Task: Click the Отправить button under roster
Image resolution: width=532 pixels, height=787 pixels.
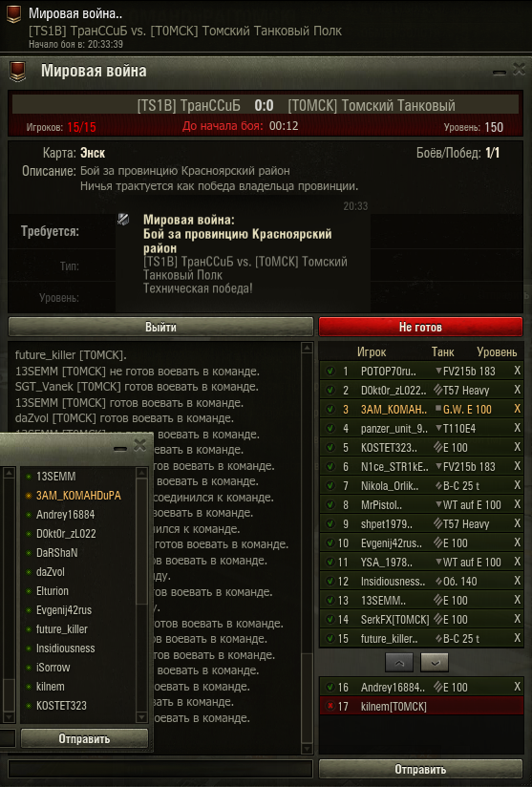Action: tap(420, 769)
